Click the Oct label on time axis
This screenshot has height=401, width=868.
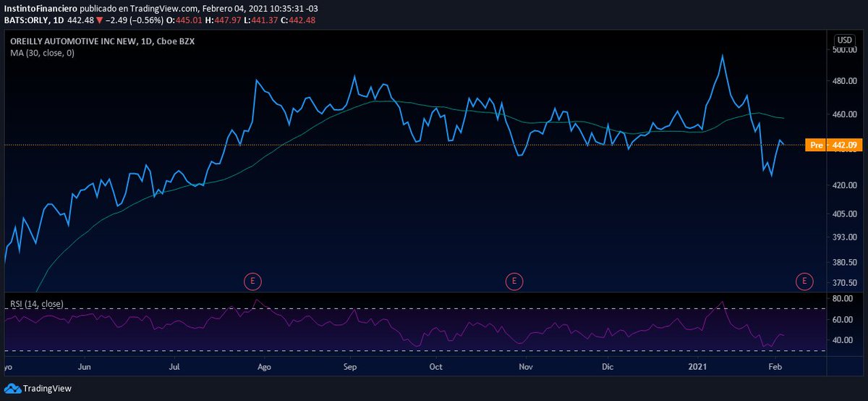pyautogui.click(x=435, y=367)
